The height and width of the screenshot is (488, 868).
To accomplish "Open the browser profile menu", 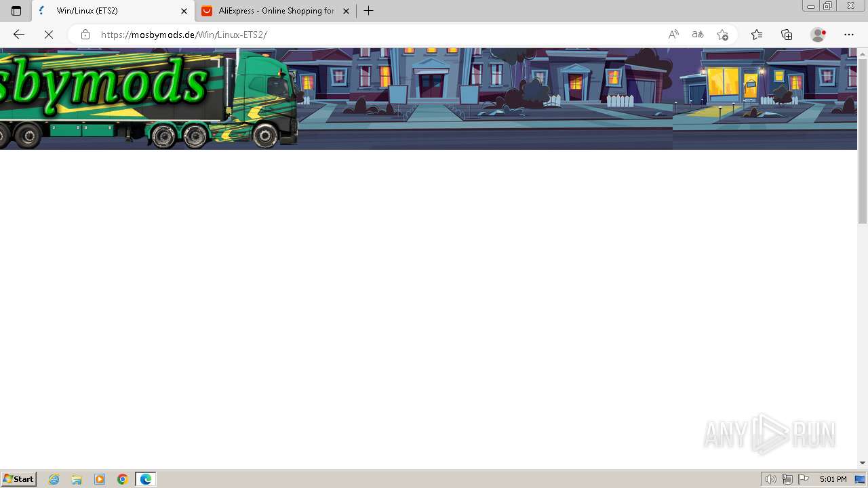I will click(x=818, y=35).
